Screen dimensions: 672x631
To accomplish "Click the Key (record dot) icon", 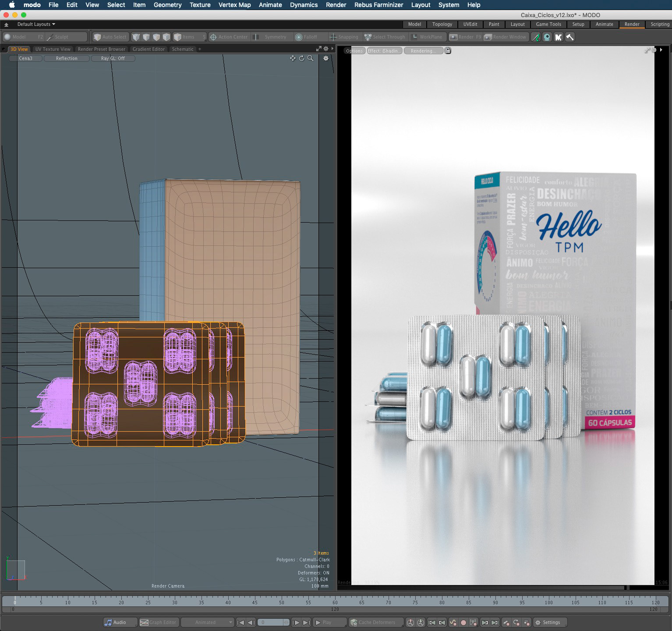I will [x=463, y=622].
